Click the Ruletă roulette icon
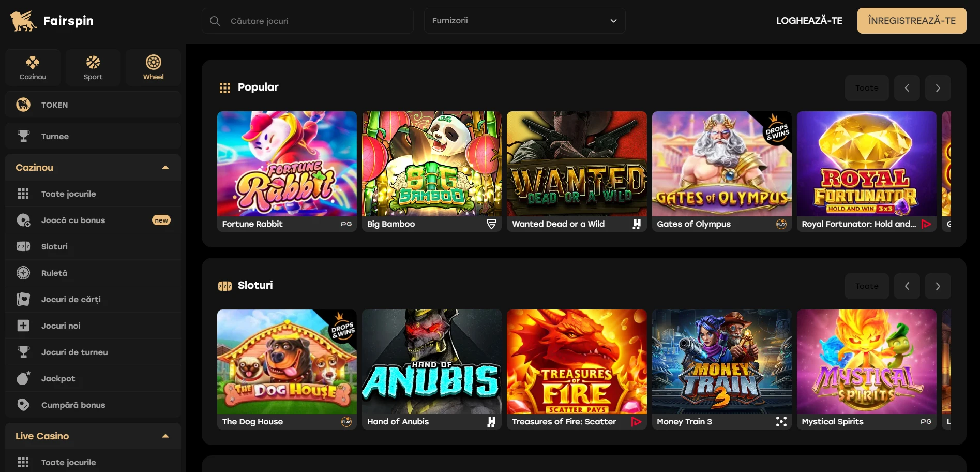 [x=23, y=273]
